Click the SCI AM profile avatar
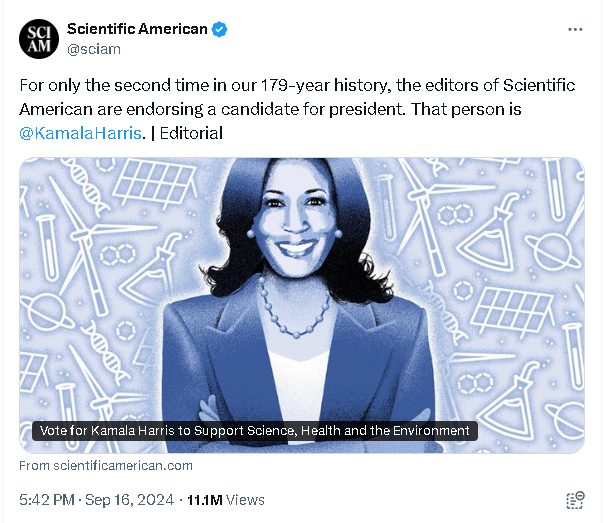605x523 pixels. (39, 38)
